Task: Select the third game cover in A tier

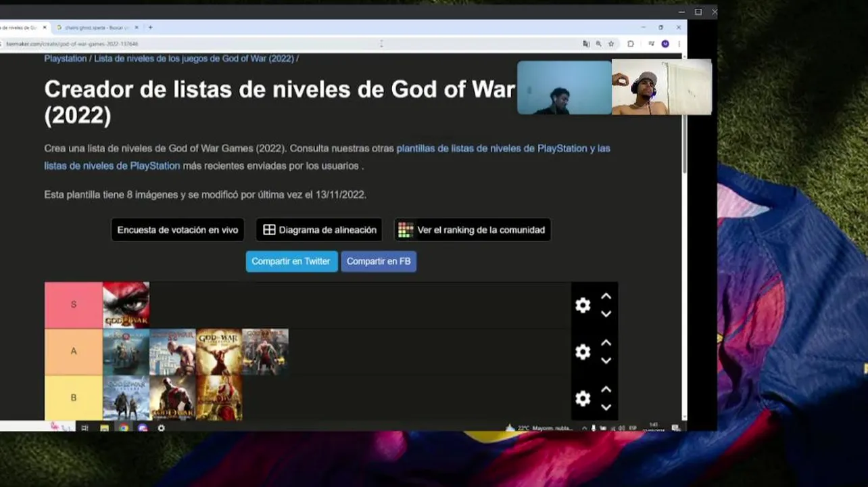Action: point(219,352)
